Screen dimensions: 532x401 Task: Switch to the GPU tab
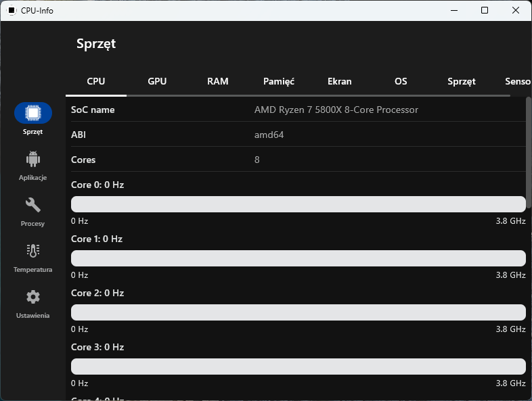click(157, 81)
